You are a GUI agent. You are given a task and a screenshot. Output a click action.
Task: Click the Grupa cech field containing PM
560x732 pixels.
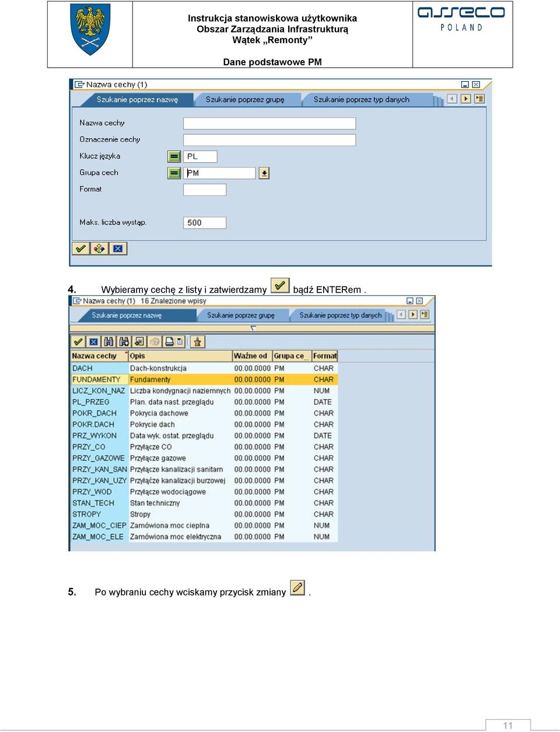tap(219, 173)
